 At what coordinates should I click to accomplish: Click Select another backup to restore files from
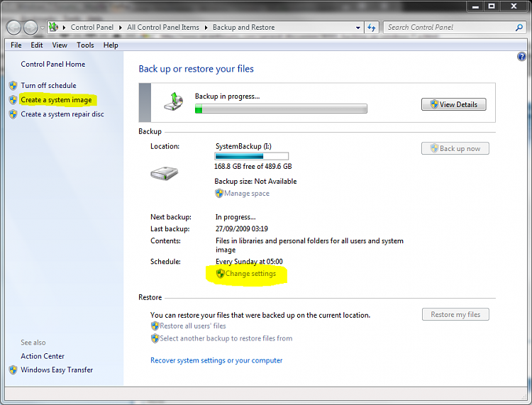pos(226,338)
